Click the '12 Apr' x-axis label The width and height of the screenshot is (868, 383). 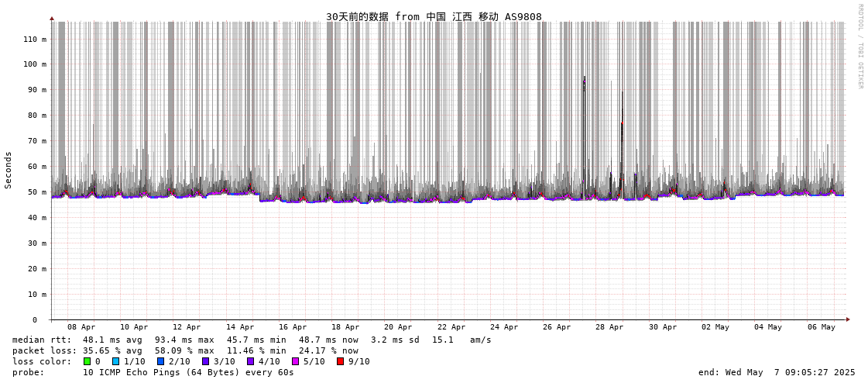(x=187, y=328)
